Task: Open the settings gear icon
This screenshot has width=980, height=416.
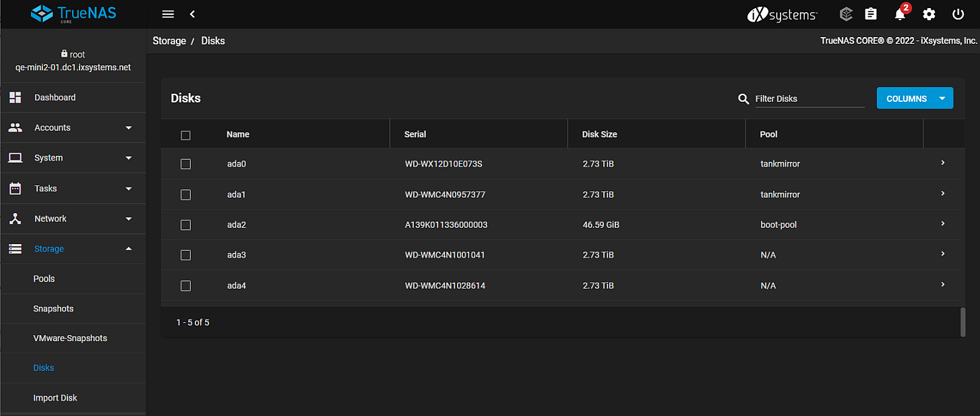Action: pyautogui.click(x=929, y=14)
